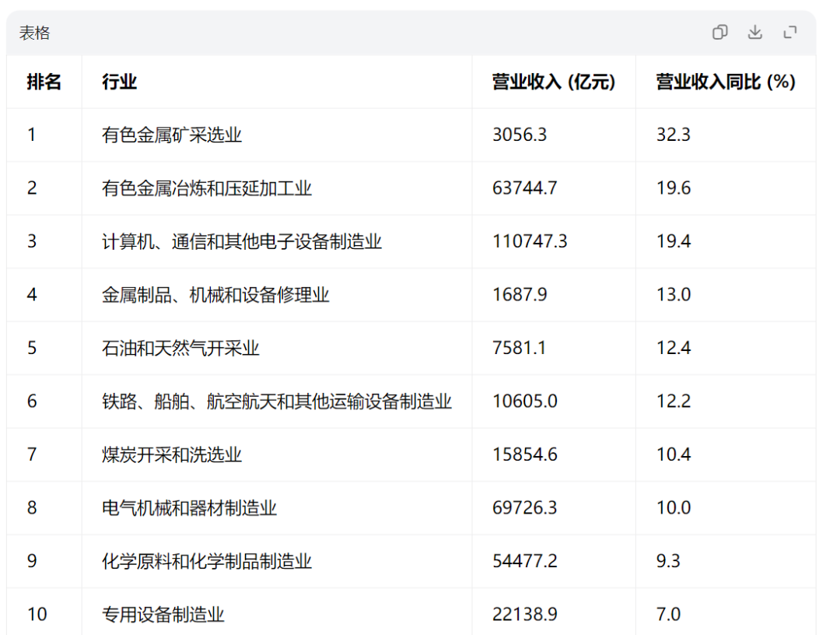
Task: Click the growth value 7.0
Action: point(668,614)
